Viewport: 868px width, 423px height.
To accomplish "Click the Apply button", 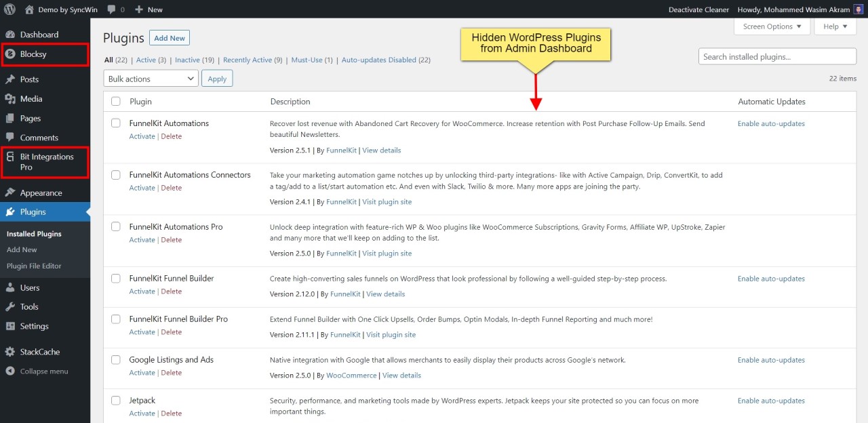I will [217, 79].
